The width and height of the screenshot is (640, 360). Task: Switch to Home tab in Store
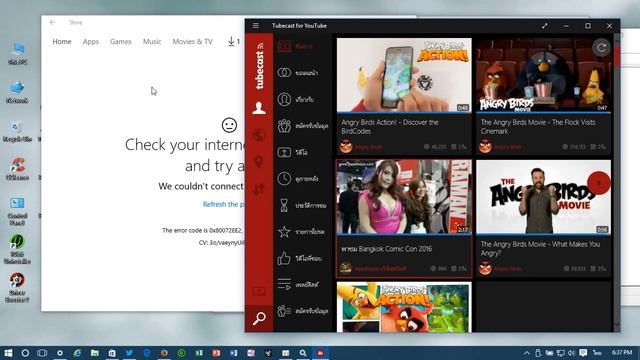point(62,42)
